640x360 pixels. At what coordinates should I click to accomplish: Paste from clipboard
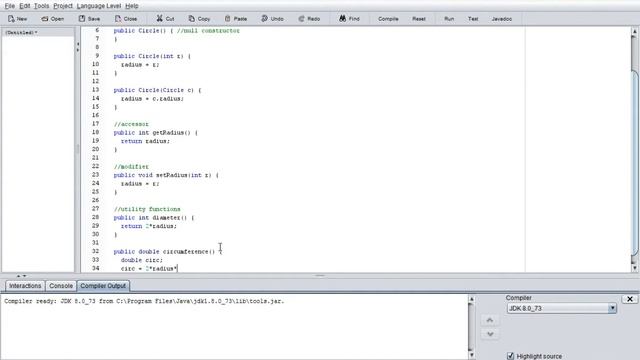[x=236, y=19]
